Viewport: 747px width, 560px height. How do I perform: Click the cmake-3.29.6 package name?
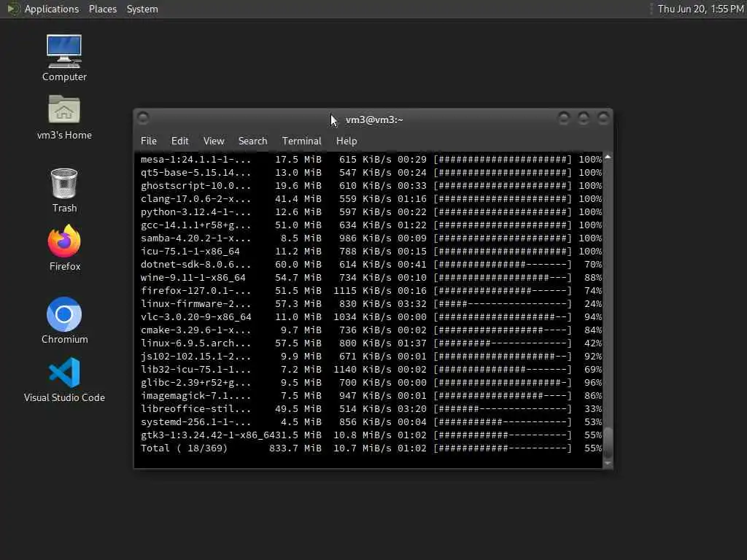(x=196, y=330)
